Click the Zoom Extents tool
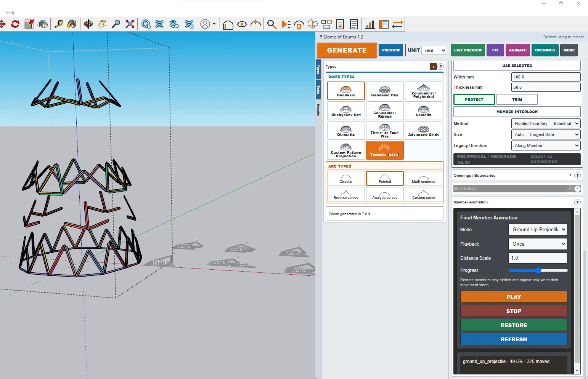The width and height of the screenshot is (588, 379). point(130,24)
